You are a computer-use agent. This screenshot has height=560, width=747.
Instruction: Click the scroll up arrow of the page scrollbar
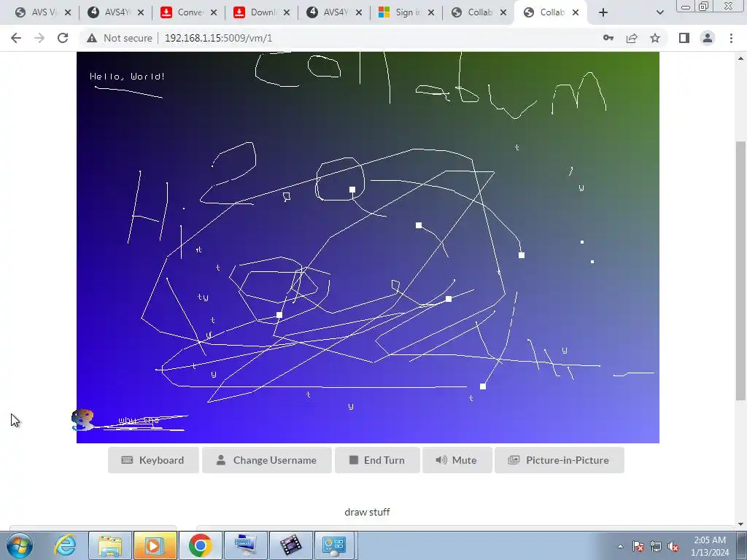(740, 58)
